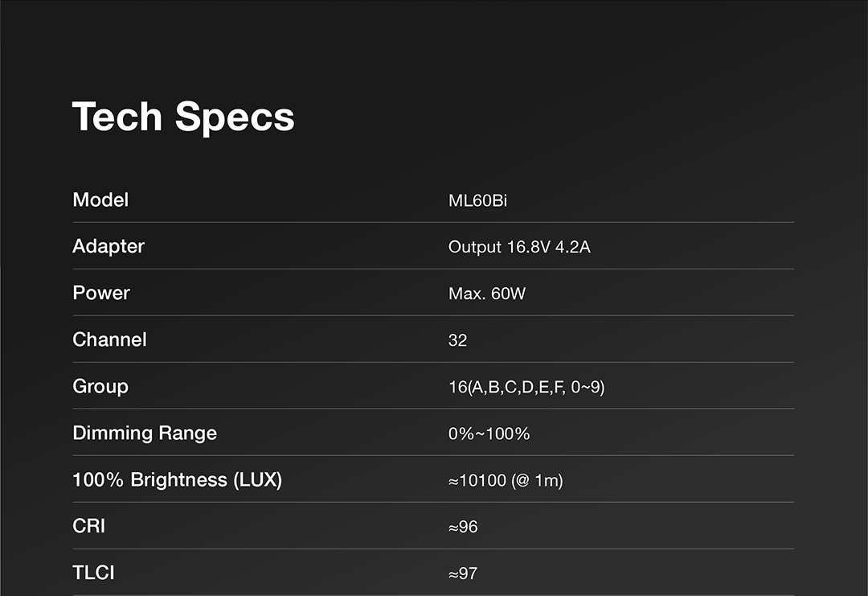The width and height of the screenshot is (868, 596).
Task: Click the Max. 60W value
Action: 487,294
